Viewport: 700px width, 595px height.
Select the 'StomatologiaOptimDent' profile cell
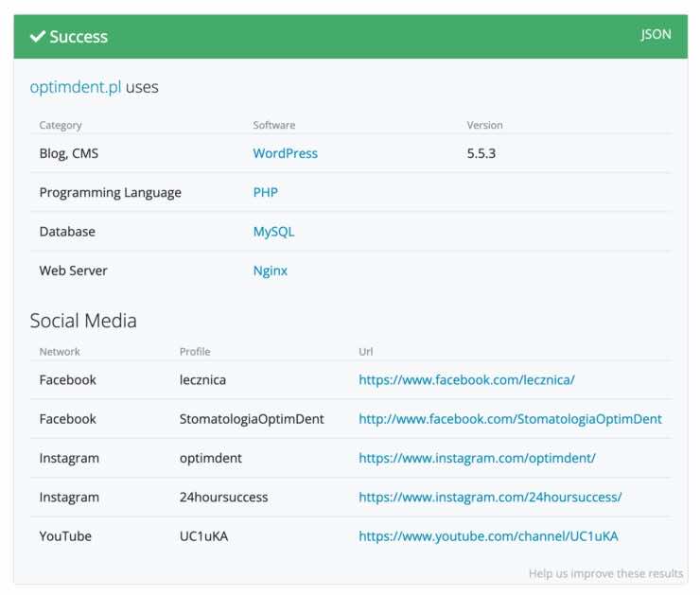coord(252,419)
